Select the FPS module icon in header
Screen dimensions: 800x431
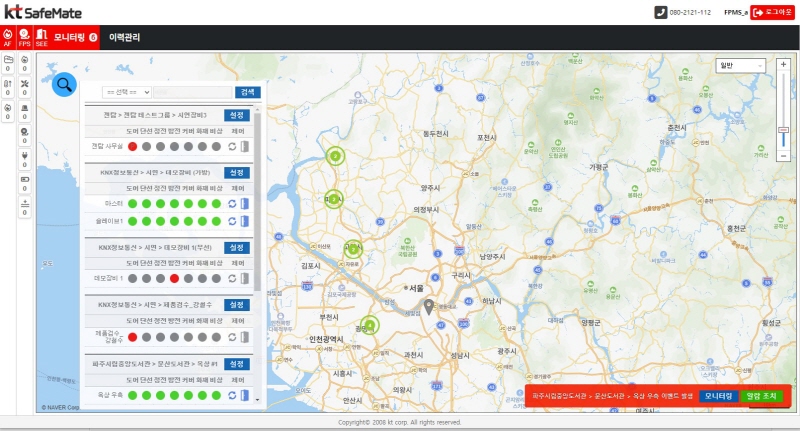click(24, 38)
